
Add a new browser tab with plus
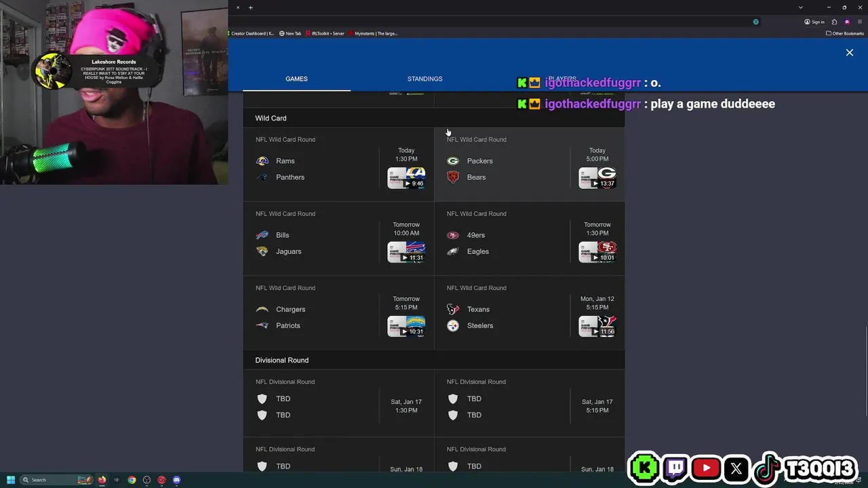250,7
